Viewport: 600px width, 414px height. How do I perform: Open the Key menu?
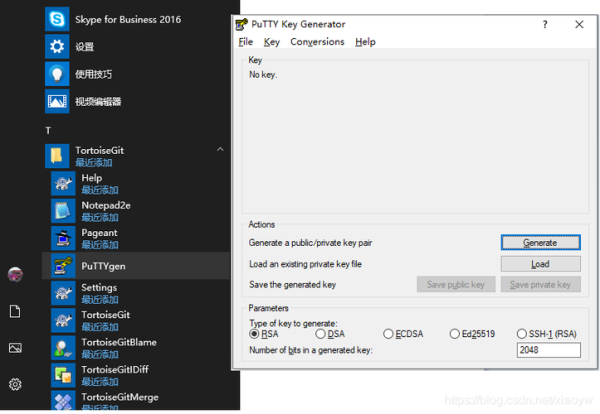click(x=272, y=42)
